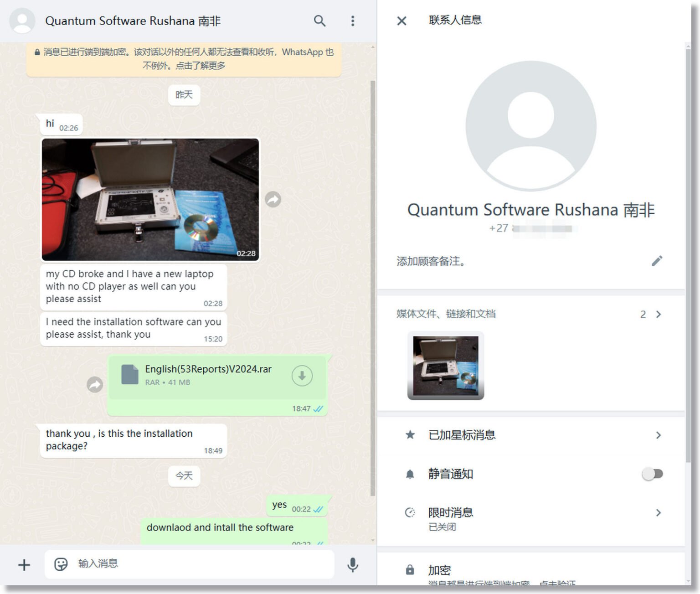700x594 pixels.
Task: Open the three-dot chat menu
Action: pos(352,21)
